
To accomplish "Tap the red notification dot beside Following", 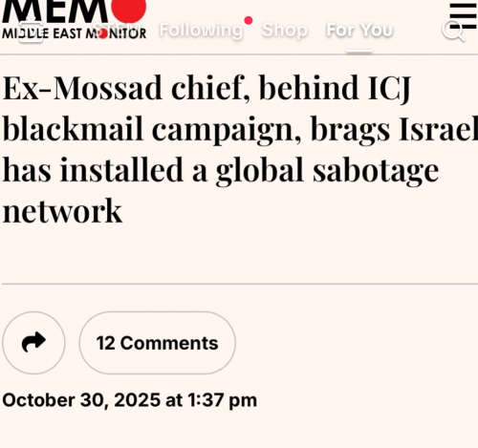I will (x=249, y=21).
